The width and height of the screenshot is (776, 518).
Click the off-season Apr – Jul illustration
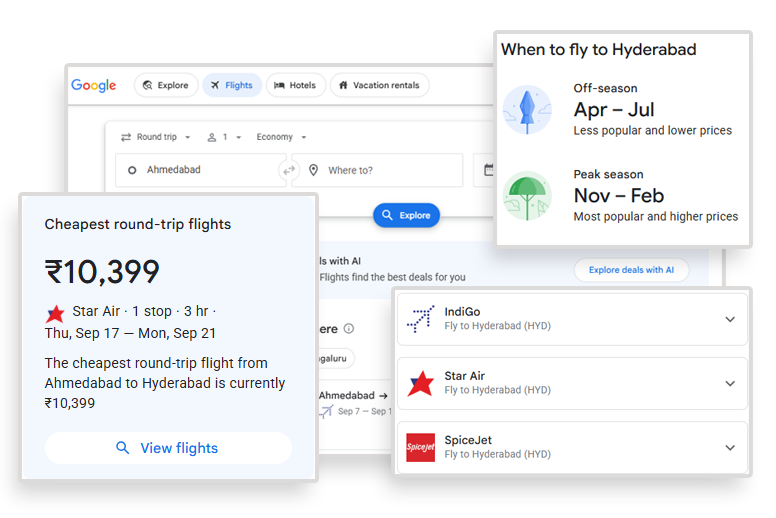tap(527, 109)
